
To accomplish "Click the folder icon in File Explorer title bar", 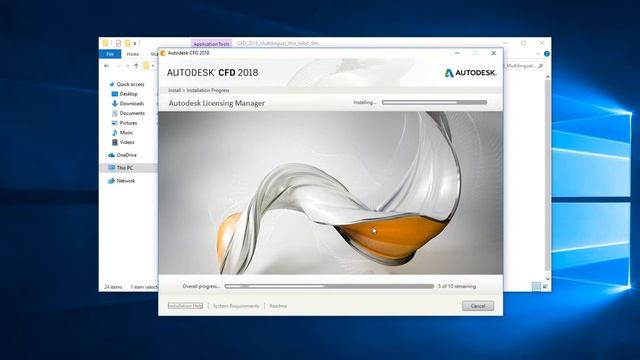I will 105,43.
